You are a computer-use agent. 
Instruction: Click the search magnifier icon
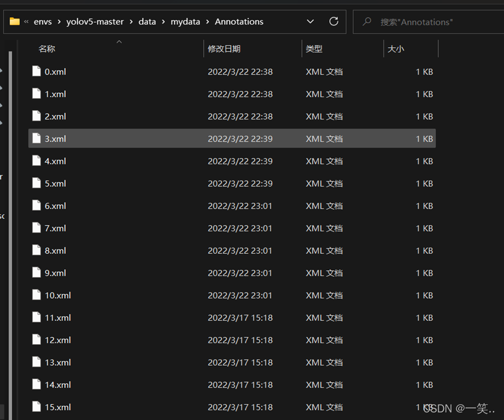[x=366, y=22]
